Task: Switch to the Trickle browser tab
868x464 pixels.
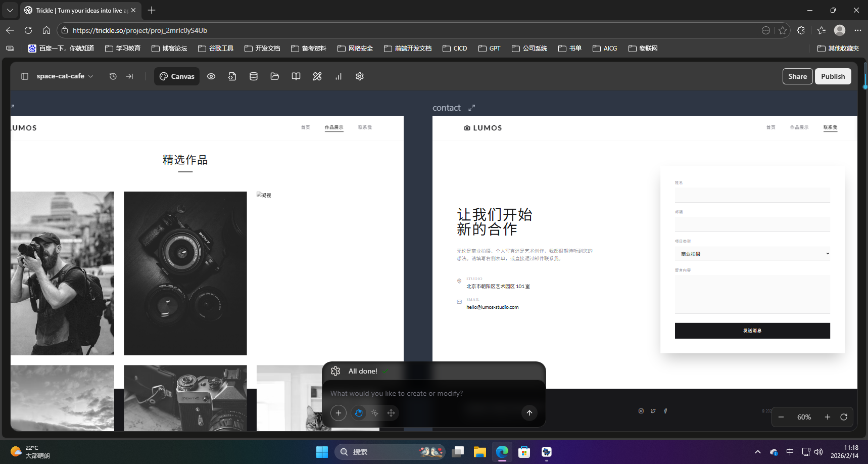Action: [78, 10]
